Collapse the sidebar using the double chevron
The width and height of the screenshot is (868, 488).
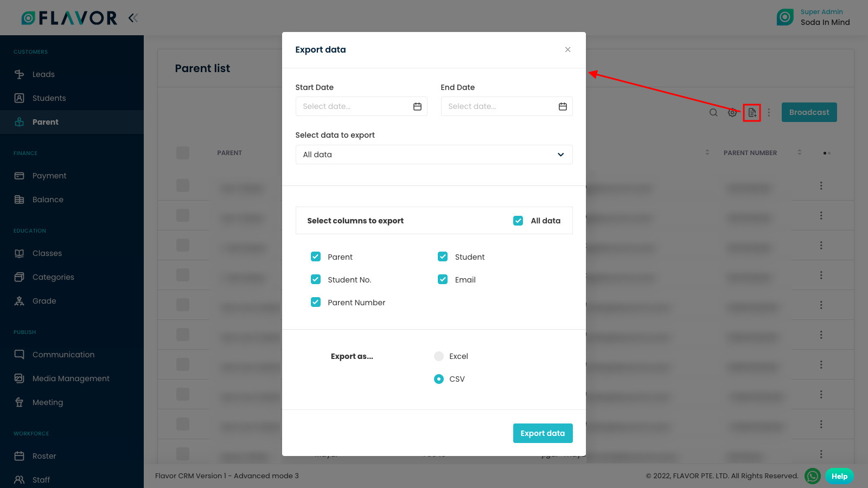(x=133, y=17)
